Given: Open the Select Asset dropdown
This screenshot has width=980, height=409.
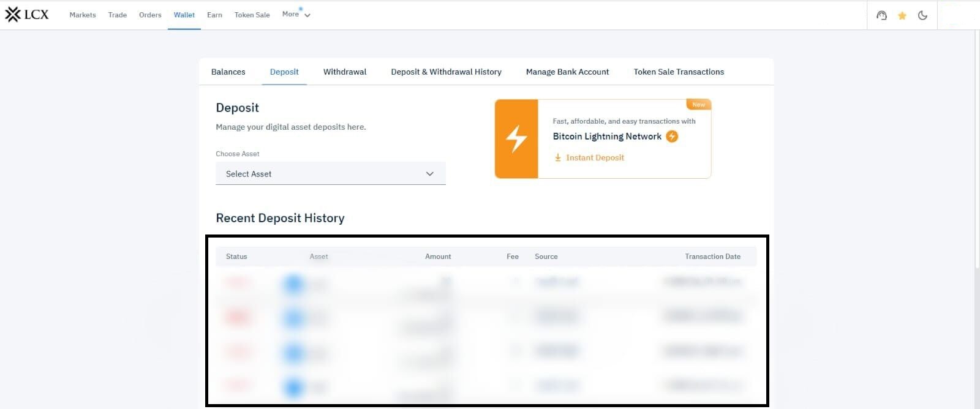Looking at the screenshot, I should tap(330, 174).
